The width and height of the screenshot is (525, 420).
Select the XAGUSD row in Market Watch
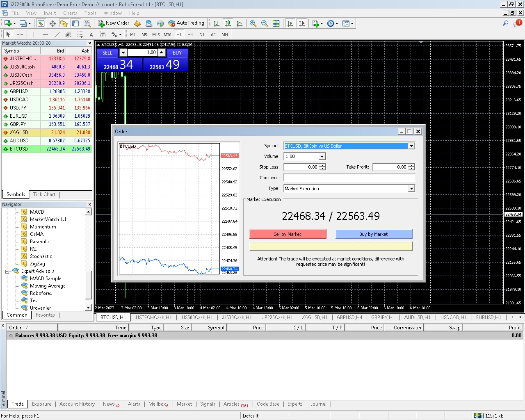click(x=47, y=132)
